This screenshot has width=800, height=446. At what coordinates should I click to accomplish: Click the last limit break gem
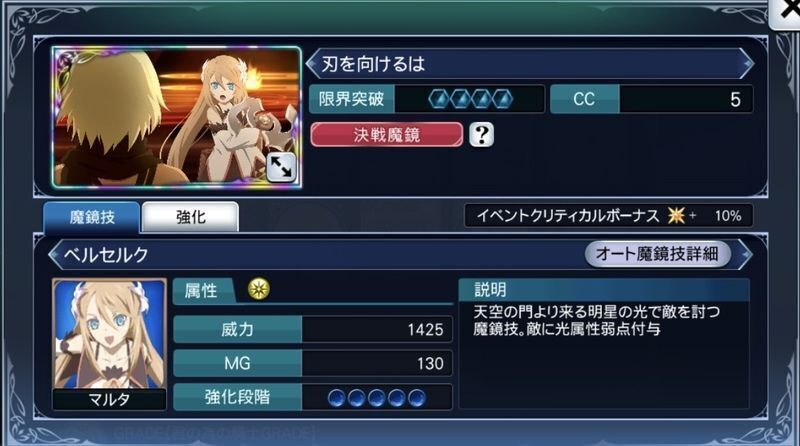click(502, 99)
